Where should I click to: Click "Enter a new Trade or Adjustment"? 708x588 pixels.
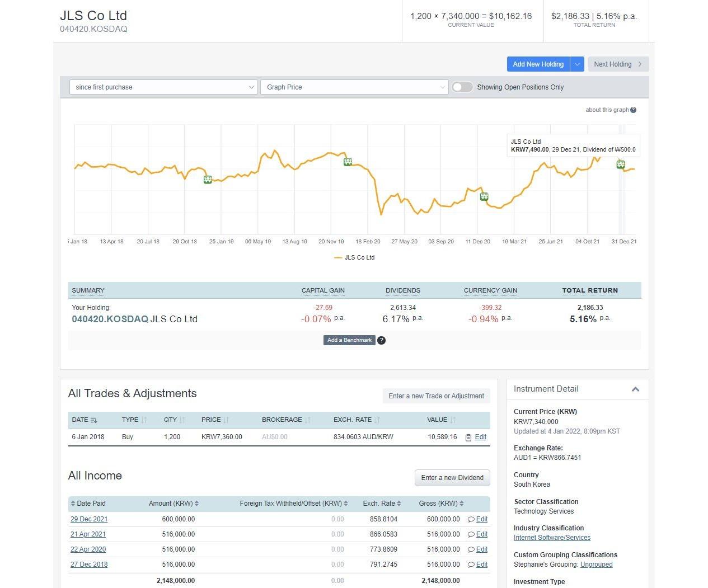click(x=436, y=396)
